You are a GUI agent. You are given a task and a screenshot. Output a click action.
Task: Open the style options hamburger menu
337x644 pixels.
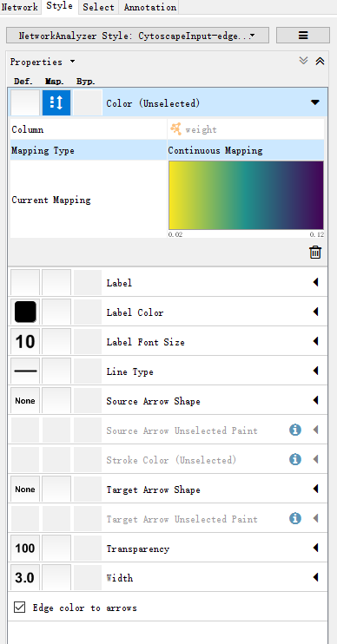[303, 36]
